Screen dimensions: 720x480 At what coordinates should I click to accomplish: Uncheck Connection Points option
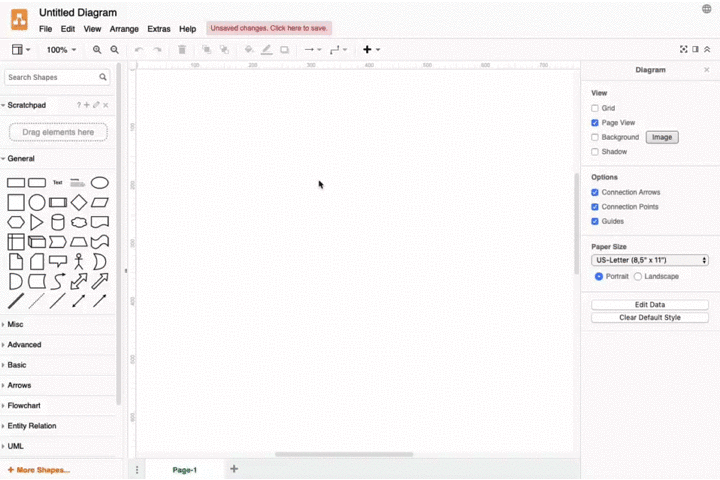(595, 207)
